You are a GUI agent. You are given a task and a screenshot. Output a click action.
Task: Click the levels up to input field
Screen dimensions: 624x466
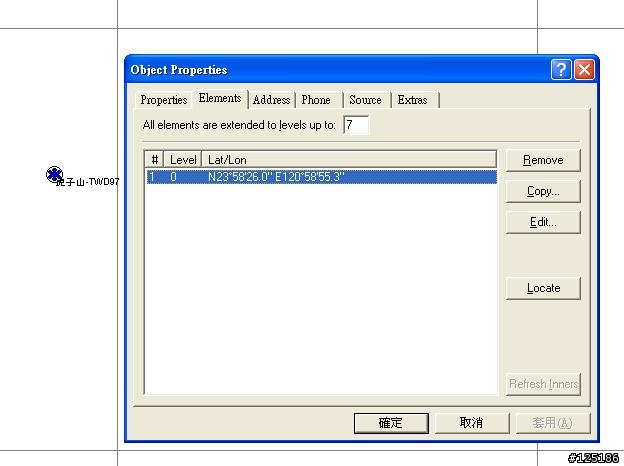(356, 125)
